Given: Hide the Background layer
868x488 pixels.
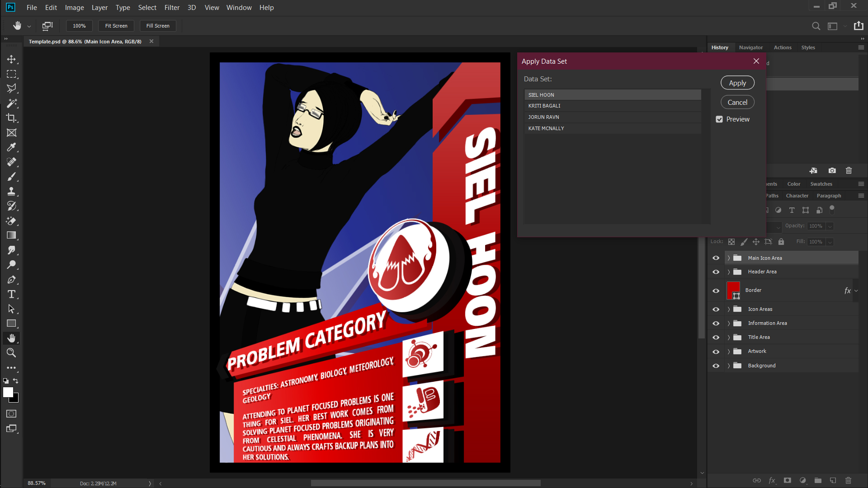Looking at the screenshot, I should [x=716, y=366].
